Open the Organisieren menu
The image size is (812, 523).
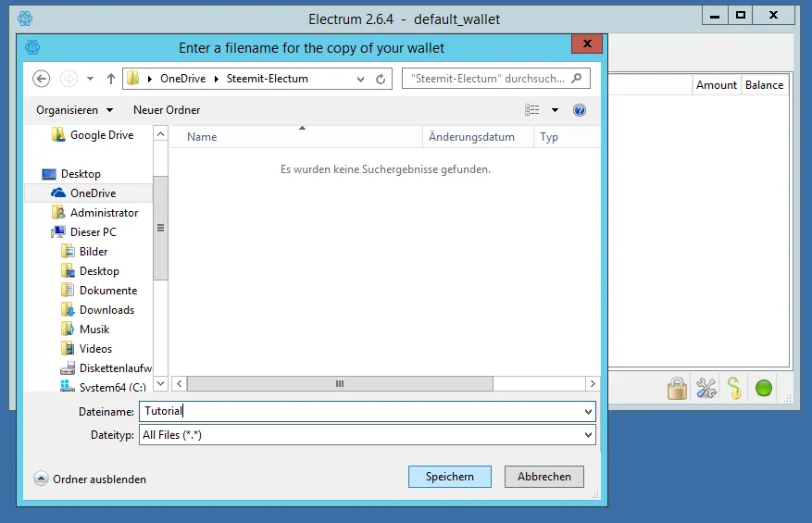point(75,110)
